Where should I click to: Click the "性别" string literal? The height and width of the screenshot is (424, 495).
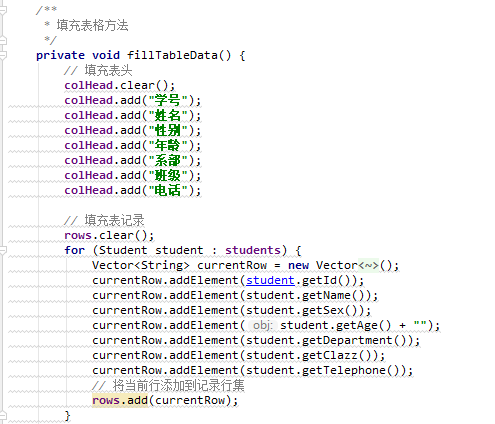[168, 130]
